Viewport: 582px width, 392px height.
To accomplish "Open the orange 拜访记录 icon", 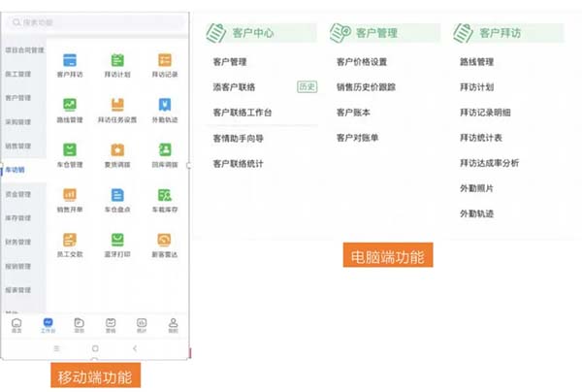I will point(165,60).
